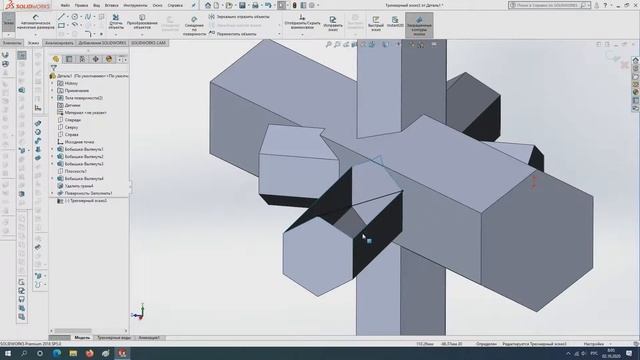Open dropdown under Автоматическое нанесение размеров
640x360 pixels.
point(36,34)
